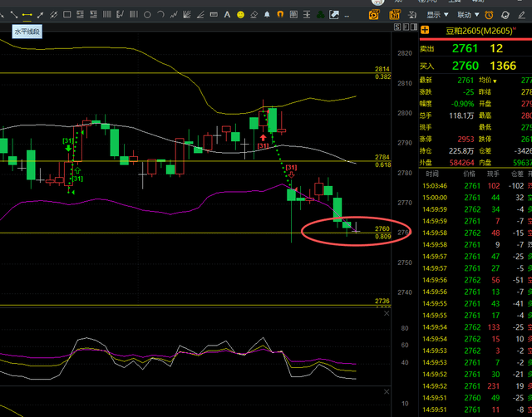The height and width of the screenshot is (417, 532).
Task: Choose the circle drawing tool
Action: pyautogui.click(x=146, y=15)
